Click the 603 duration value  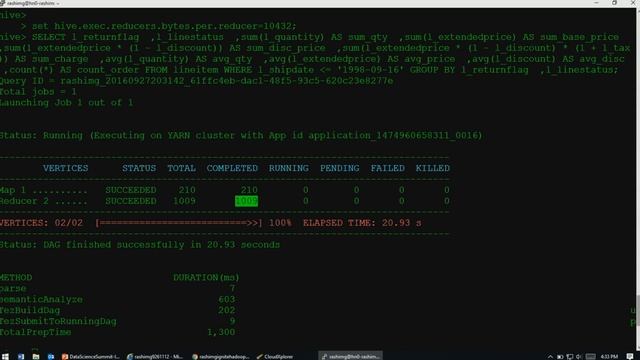click(227, 300)
